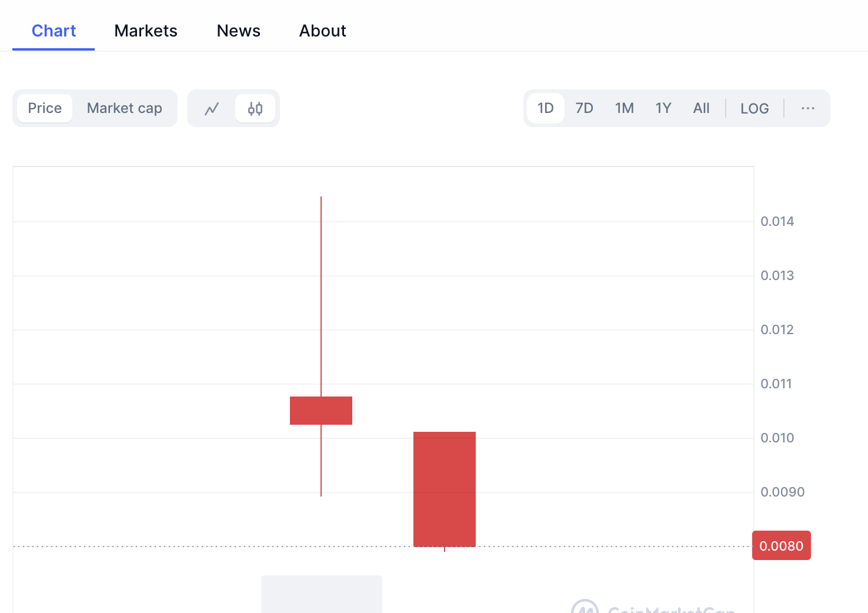Pick the 1Y time range
This screenshot has height=613, width=868.
point(663,108)
